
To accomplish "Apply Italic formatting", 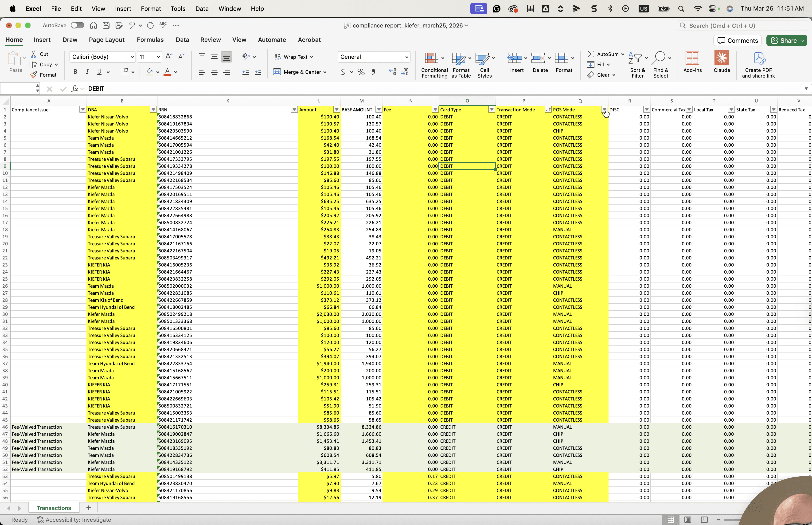I will pyautogui.click(x=87, y=72).
